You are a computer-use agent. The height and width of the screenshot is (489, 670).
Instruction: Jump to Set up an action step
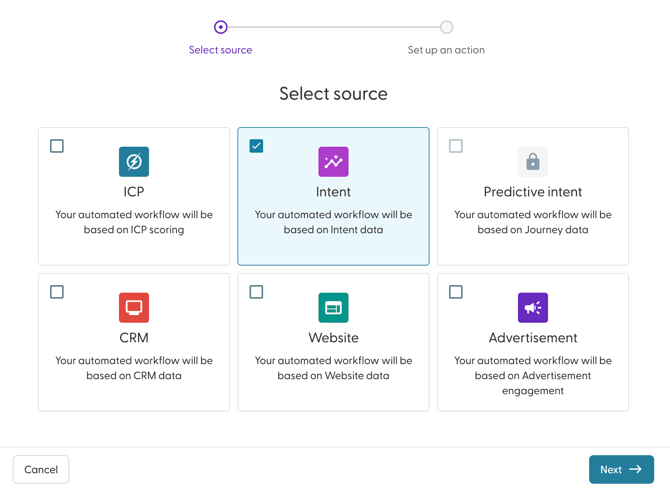click(x=446, y=50)
